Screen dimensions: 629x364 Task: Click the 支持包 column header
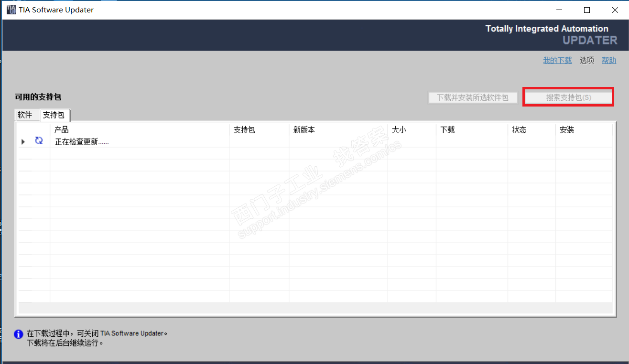(259, 130)
